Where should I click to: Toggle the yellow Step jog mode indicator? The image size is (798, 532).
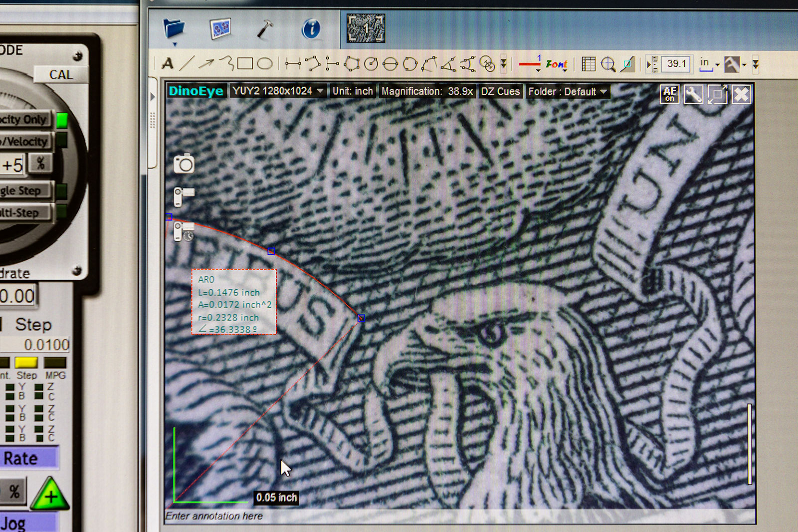26,362
